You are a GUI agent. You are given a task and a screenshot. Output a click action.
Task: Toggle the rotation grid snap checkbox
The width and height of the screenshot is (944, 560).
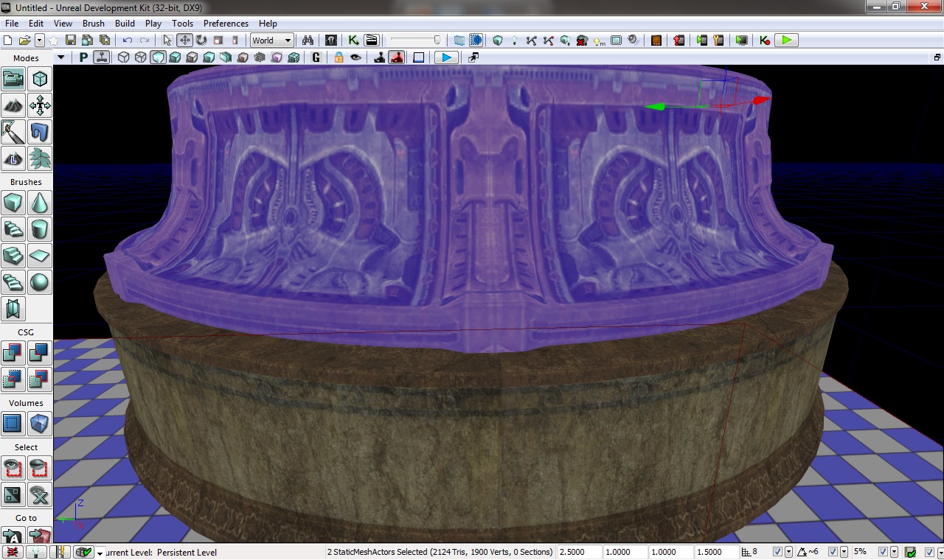(x=833, y=552)
